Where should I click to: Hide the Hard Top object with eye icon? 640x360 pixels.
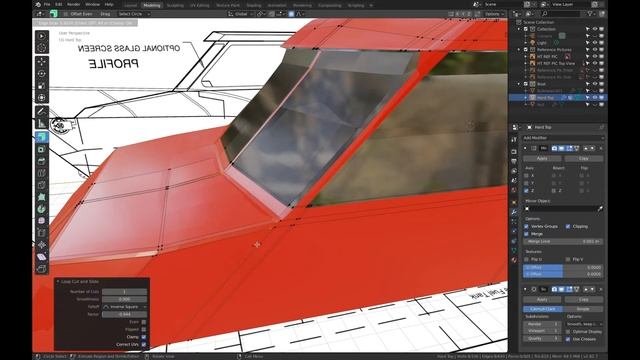[x=595, y=98]
